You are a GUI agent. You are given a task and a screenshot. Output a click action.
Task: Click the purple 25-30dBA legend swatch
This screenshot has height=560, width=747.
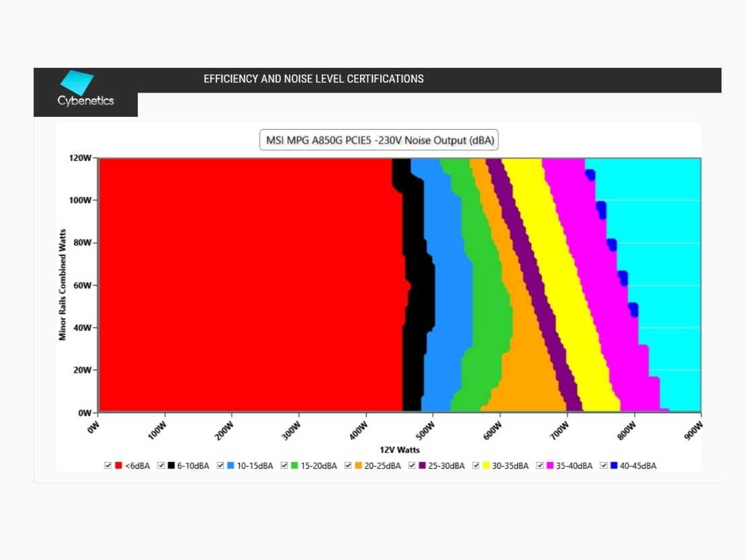coord(422,465)
